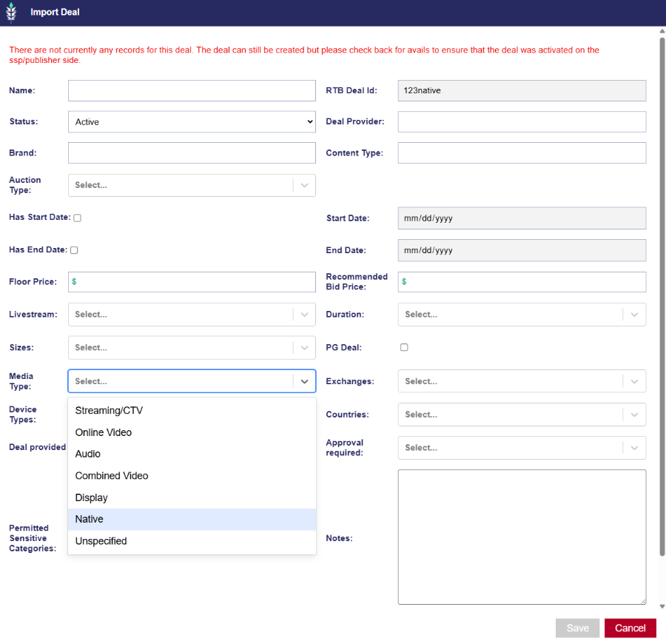The height and width of the screenshot is (644, 666).
Task: Open the Status dropdown
Action: tap(192, 122)
